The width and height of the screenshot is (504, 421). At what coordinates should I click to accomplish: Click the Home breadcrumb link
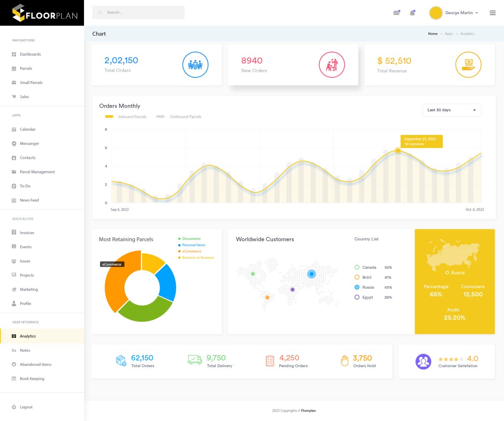(433, 34)
